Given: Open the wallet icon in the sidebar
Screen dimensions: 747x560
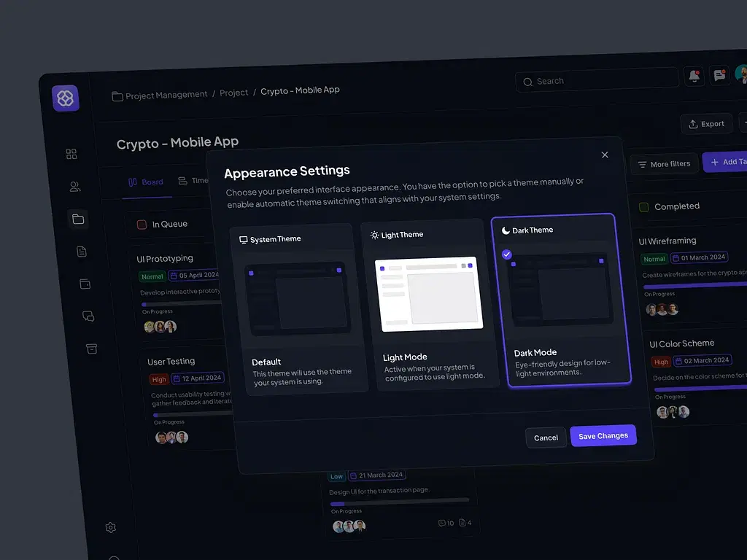Looking at the screenshot, I should [x=85, y=284].
